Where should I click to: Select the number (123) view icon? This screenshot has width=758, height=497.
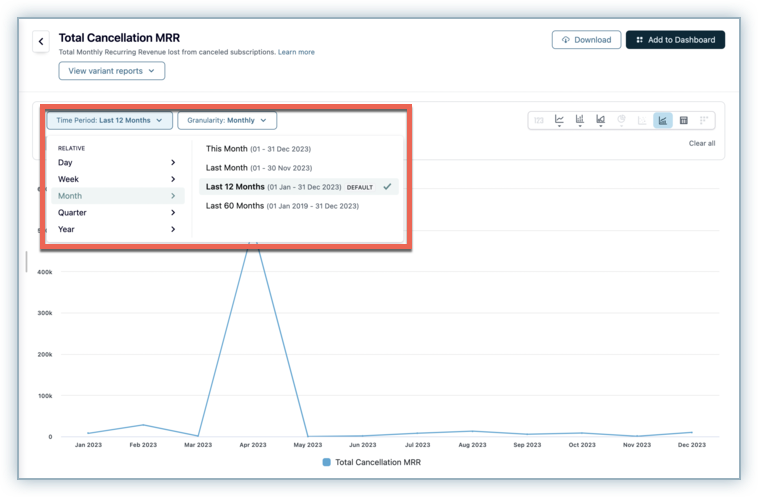click(539, 120)
